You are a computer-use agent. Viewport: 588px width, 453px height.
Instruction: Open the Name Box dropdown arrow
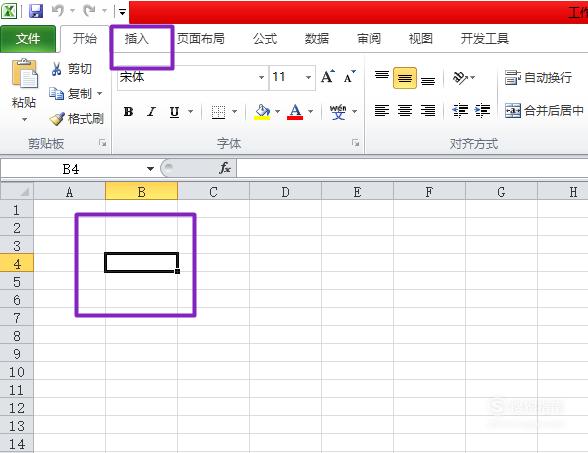150,169
